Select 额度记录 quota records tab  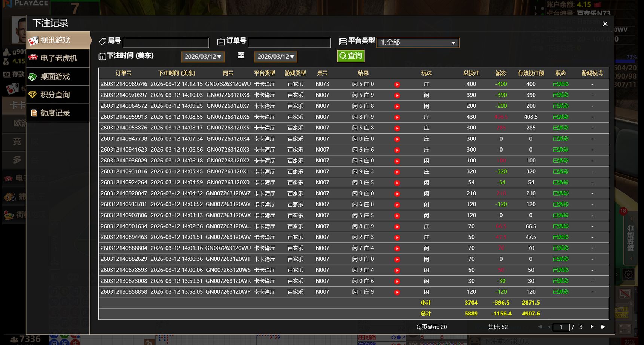pyautogui.click(x=58, y=113)
